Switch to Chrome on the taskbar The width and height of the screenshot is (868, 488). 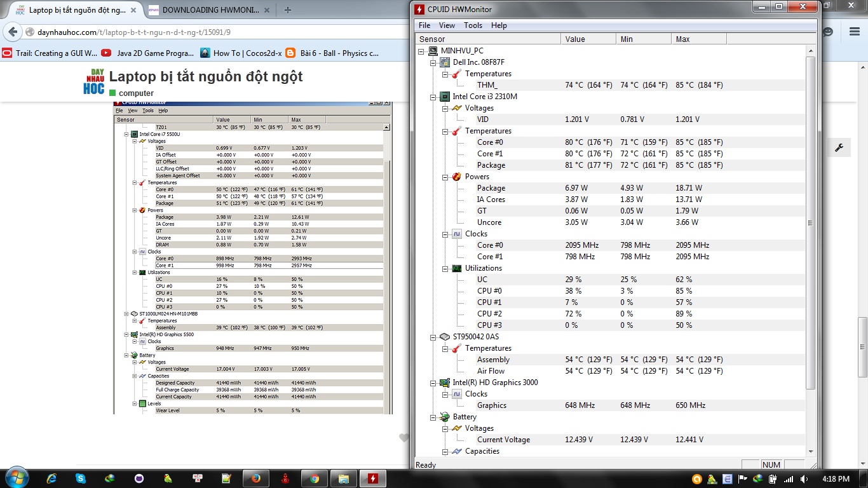[x=315, y=478]
